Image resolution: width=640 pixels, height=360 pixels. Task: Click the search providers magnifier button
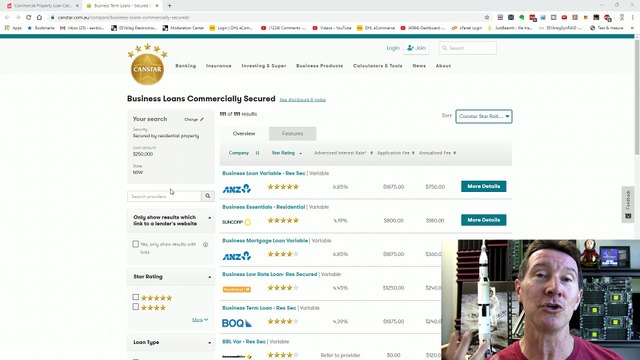pos(208,196)
